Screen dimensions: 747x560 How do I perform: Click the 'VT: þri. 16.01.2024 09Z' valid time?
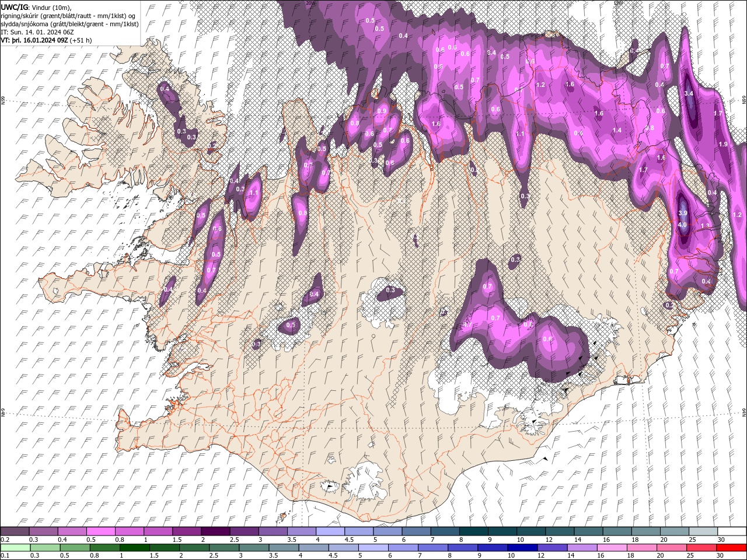(34, 40)
